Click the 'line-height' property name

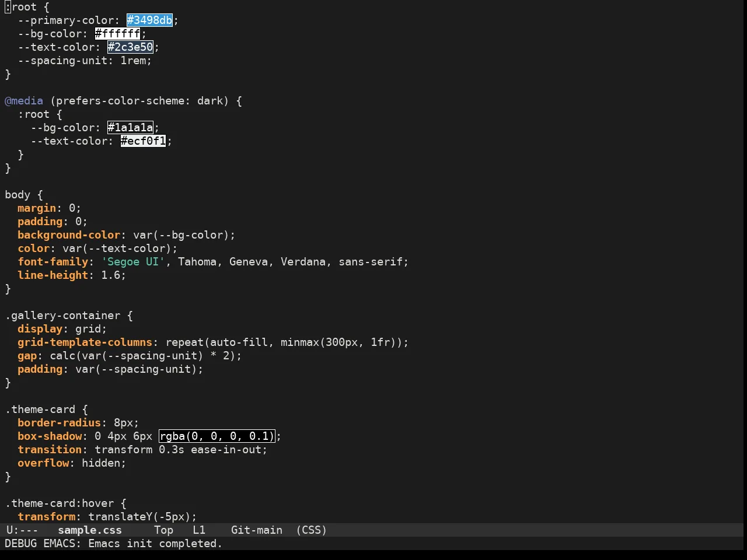53,275
